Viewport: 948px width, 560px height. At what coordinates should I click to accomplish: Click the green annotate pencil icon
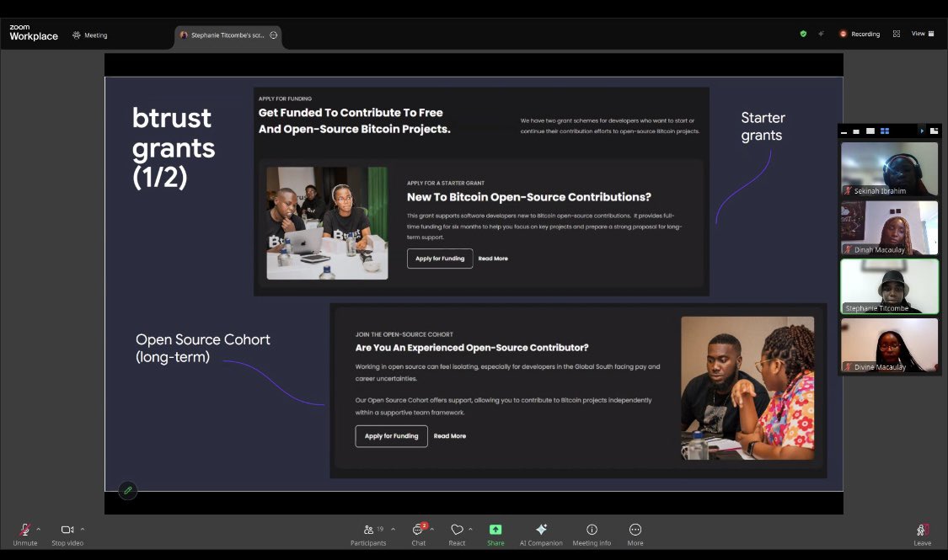pos(127,491)
